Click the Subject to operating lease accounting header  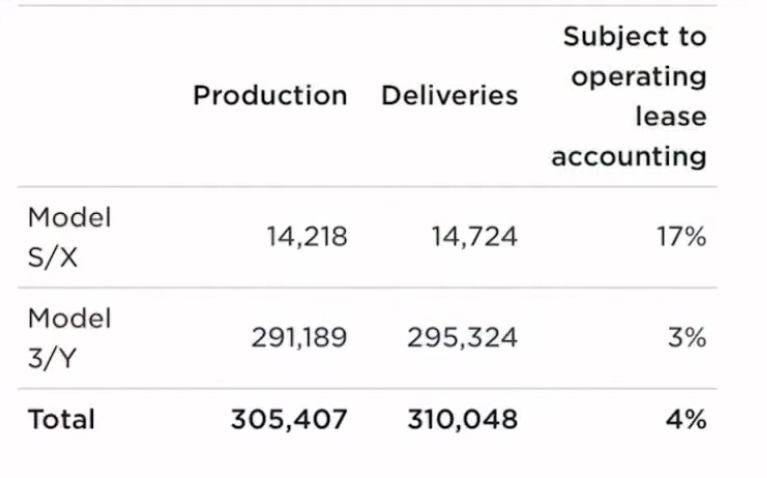click(629, 96)
